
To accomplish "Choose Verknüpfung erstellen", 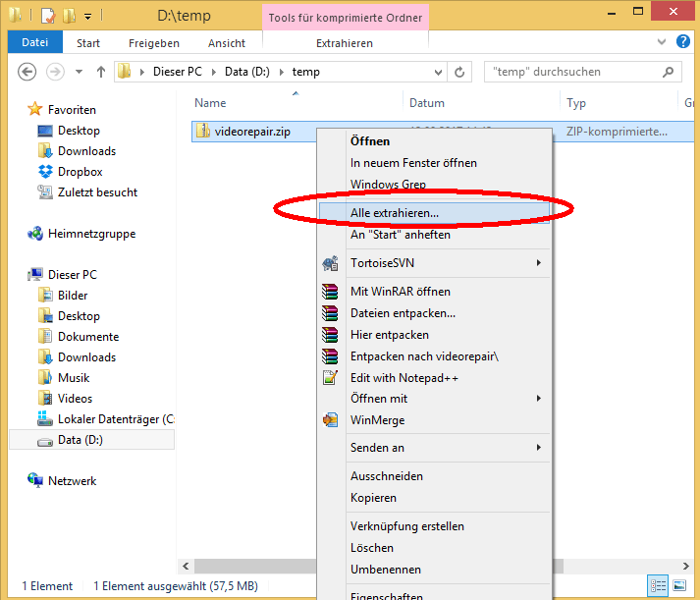I will 434,526.
